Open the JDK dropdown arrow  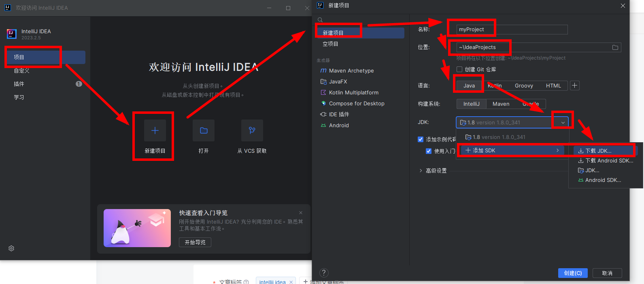point(563,122)
